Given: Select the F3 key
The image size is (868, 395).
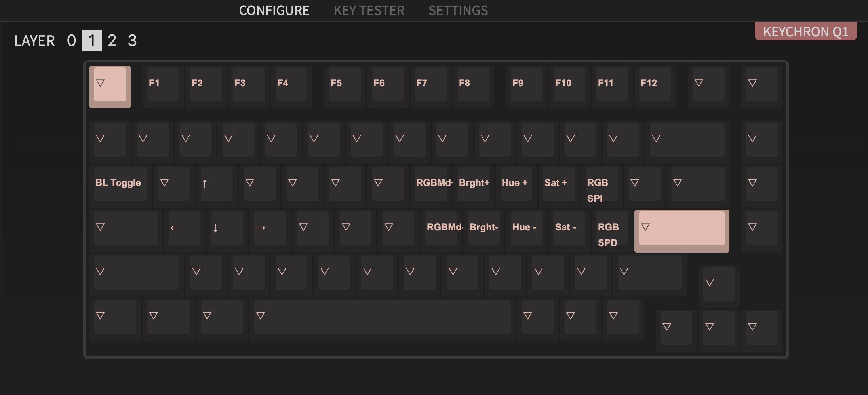Looking at the screenshot, I should coord(249,87).
